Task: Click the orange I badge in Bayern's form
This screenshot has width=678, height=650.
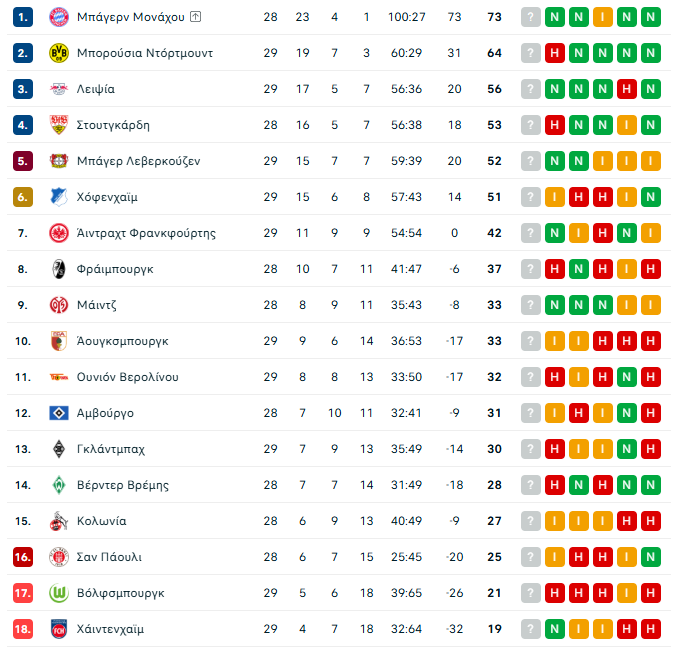Action: pos(602,17)
